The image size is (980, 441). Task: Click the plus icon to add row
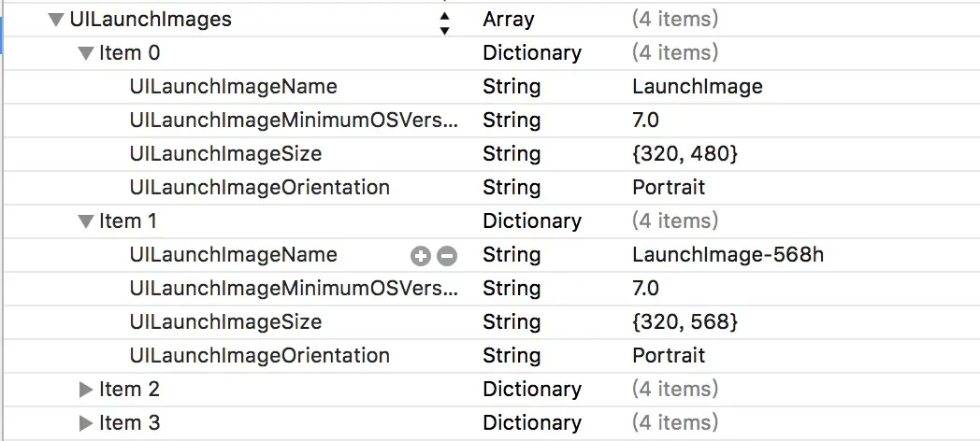(420, 256)
